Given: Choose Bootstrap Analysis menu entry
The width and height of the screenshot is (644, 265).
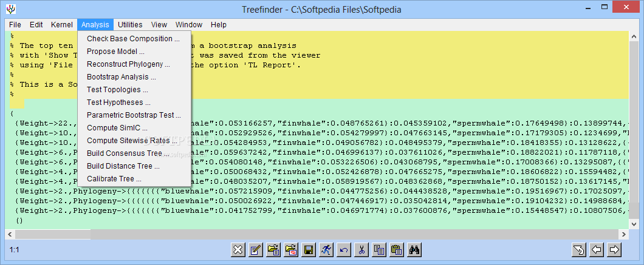Looking at the screenshot, I should 134,76.
